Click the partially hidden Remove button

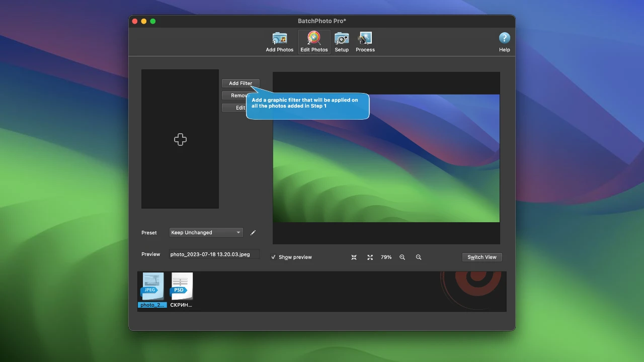click(234, 96)
